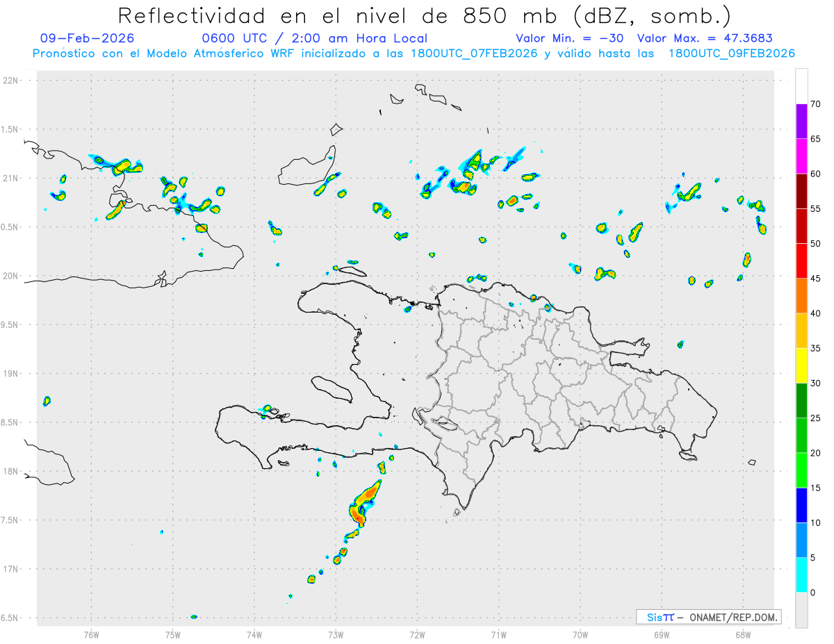Image resolution: width=834 pixels, height=644 pixels.
Task: Pick the magenta 60–65 dBZ colorbar segment
Action: pyautogui.click(x=801, y=156)
